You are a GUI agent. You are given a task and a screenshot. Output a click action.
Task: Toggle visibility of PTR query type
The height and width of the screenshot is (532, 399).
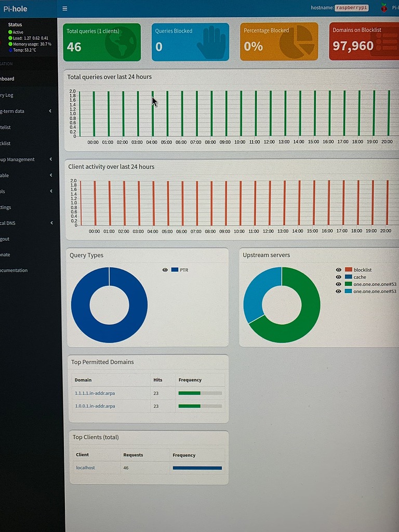point(165,270)
